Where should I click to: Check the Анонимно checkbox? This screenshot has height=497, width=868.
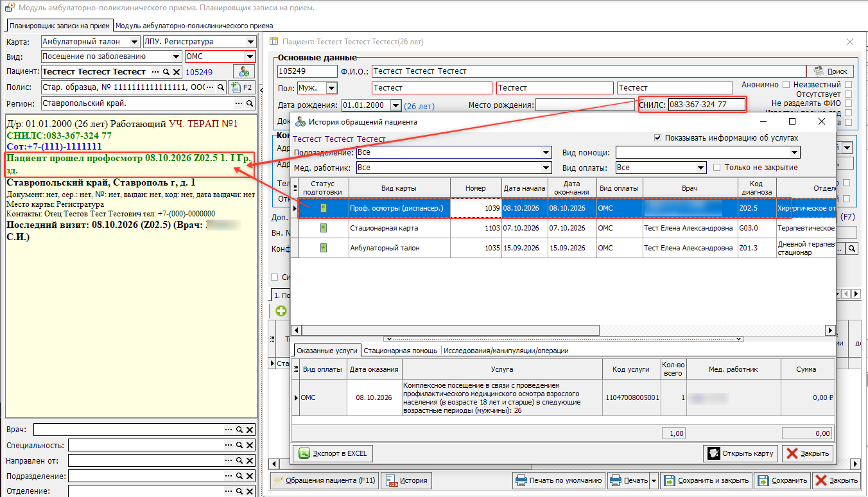(786, 84)
